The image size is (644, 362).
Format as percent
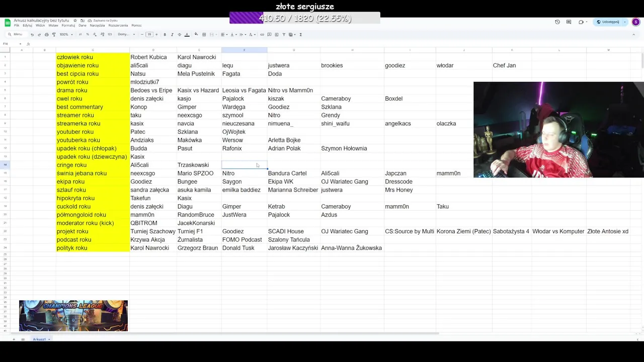[88, 34]
